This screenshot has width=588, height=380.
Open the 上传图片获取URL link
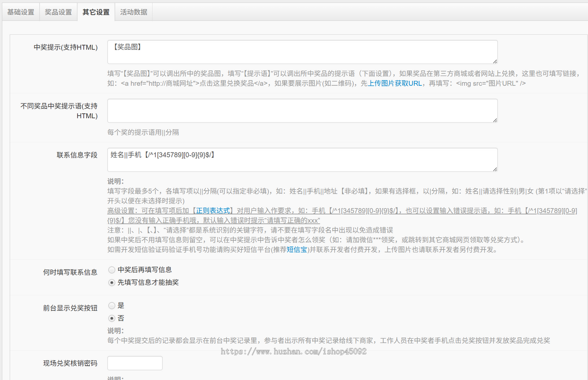pos(394,83)
